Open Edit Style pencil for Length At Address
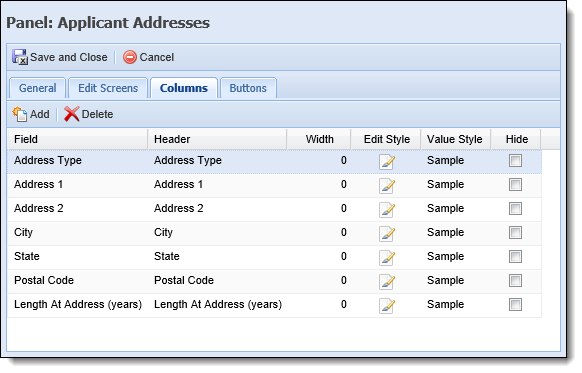Image resolution: width=582 pixels, height=373 pixels. pos(387,306)
